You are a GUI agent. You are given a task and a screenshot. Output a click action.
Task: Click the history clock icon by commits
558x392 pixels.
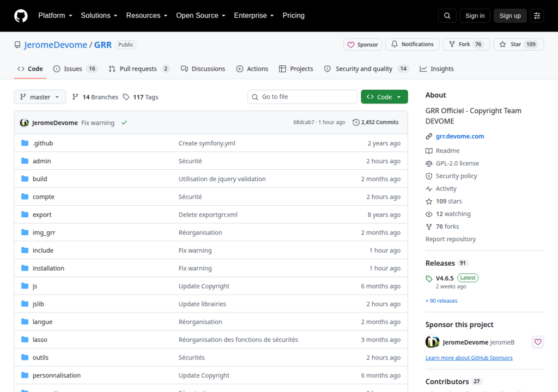coord(356,122)
